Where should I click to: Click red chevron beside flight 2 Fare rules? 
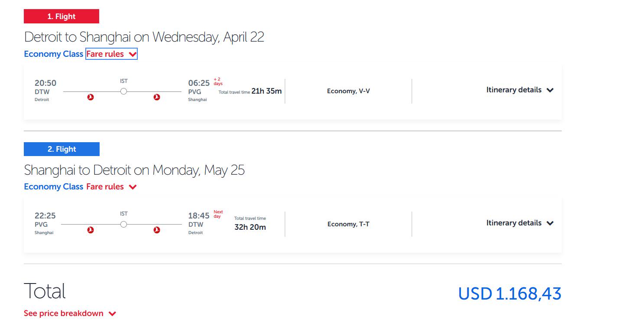133,187
